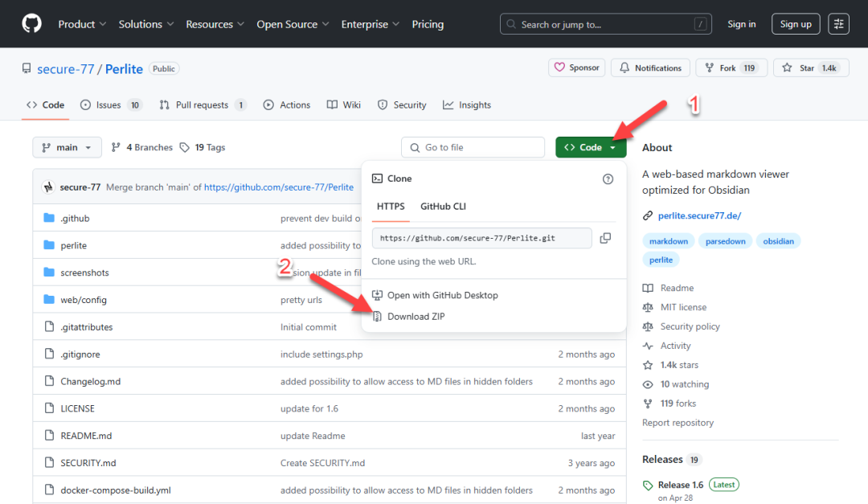This screenshot has width=868, height=504.
Task: Click the Go to file field
Action: [x=473, y=148]
